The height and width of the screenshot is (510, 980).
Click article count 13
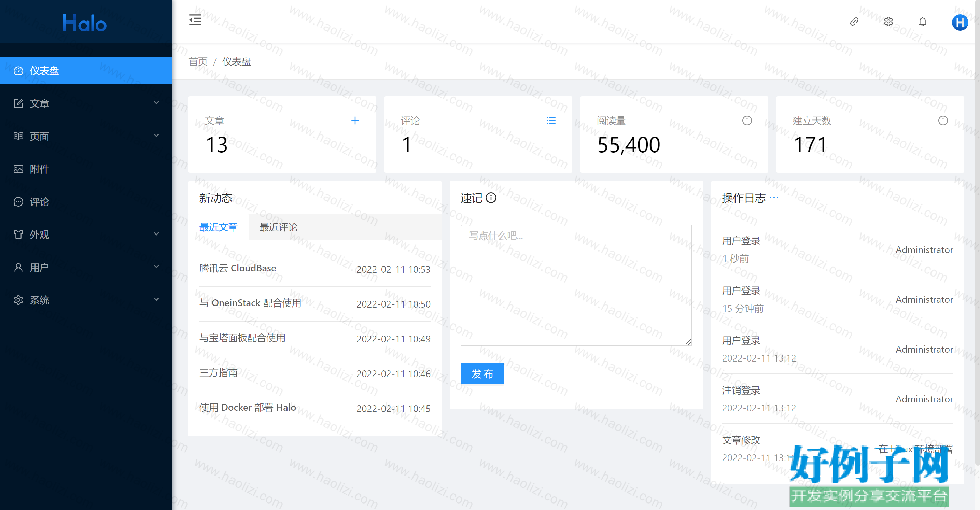point(216,145)
